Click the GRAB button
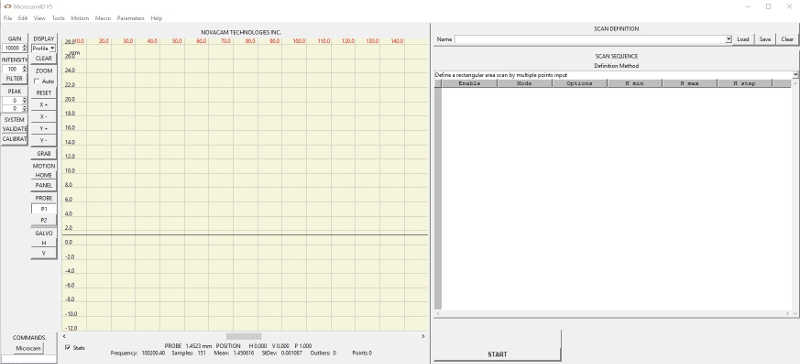The width and height of the screenshot is (800, 364). click(43, 154)
